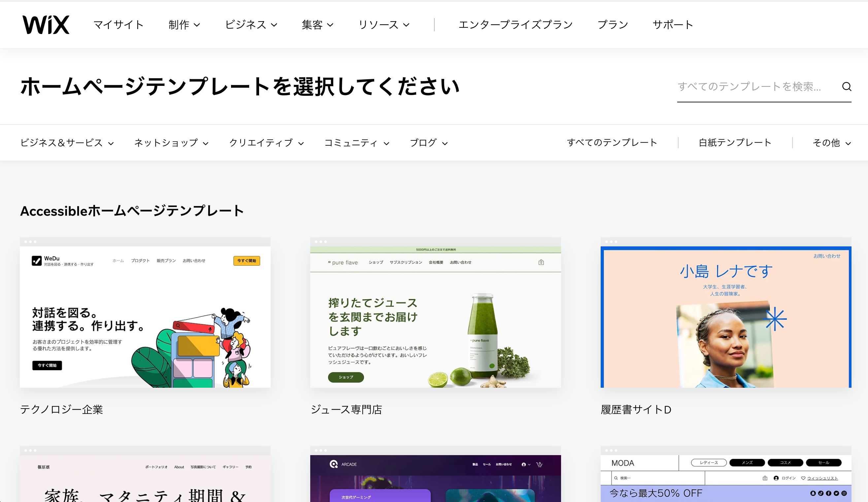Click account icon in ARCADE preview
The image size is (868, 502).
[x=524, y=464]
